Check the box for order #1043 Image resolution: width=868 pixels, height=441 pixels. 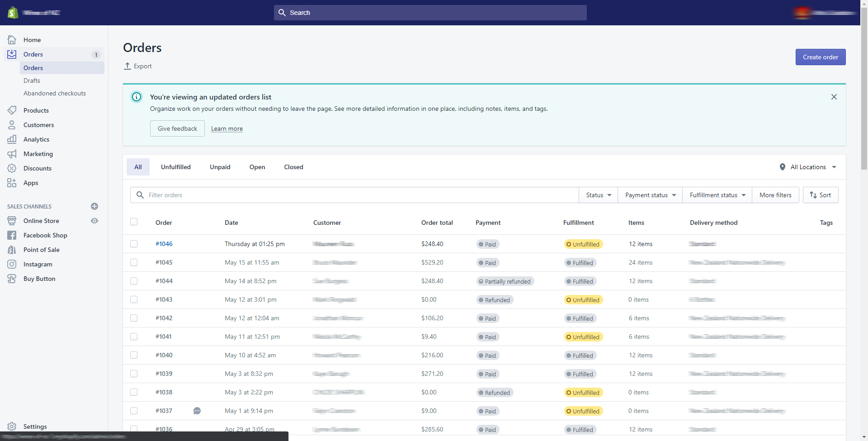[134, 299]
